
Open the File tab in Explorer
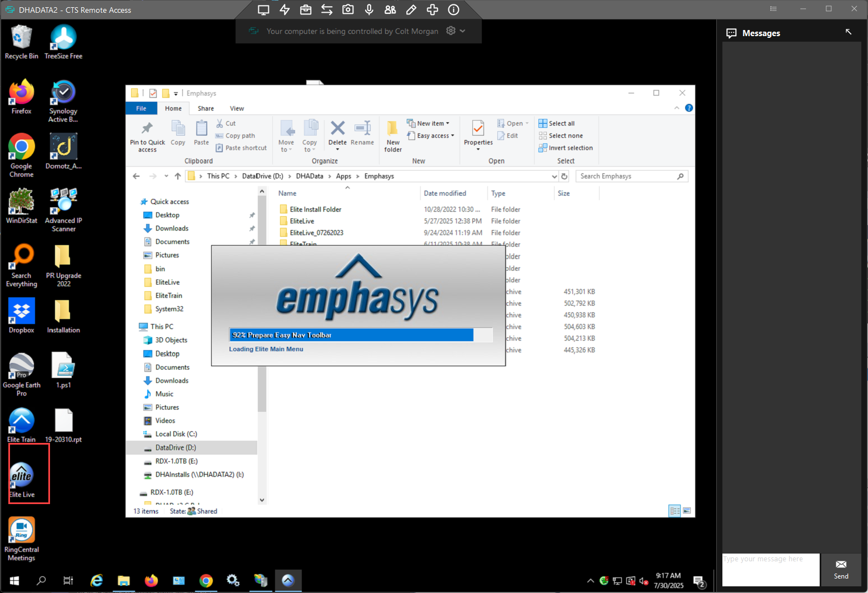pyautogui.click(x=141, y=108)
